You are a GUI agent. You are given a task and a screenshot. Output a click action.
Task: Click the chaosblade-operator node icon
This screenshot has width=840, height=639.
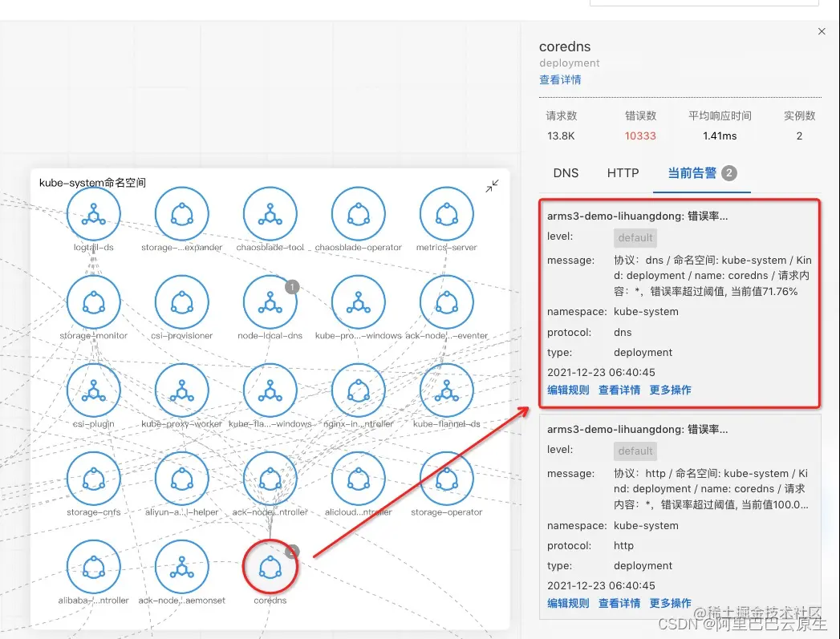click(x=359, y=213)
